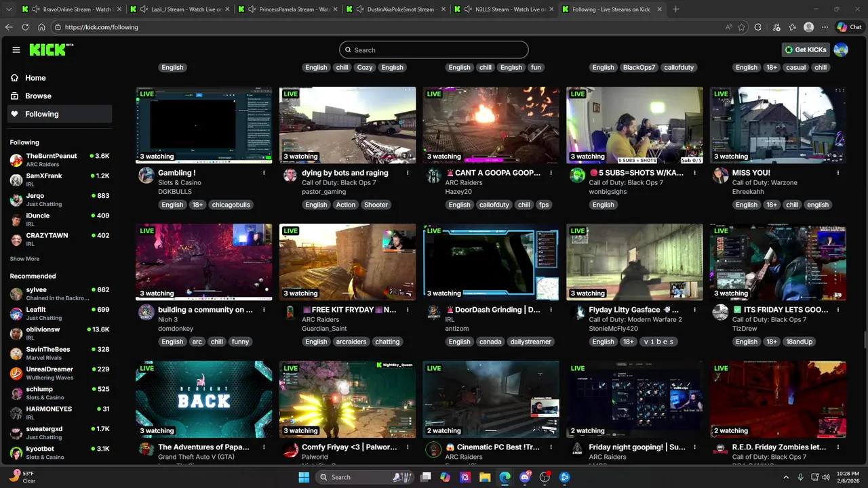The height and width of the screenshot is (488, 868).
Task: Click TizDrew channel avatar
Action: (721, 312)
